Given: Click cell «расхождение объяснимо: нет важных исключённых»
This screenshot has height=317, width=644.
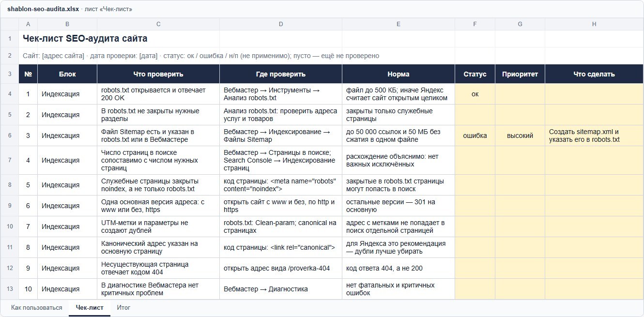Looking at the screenshot, I should point(399,160).
